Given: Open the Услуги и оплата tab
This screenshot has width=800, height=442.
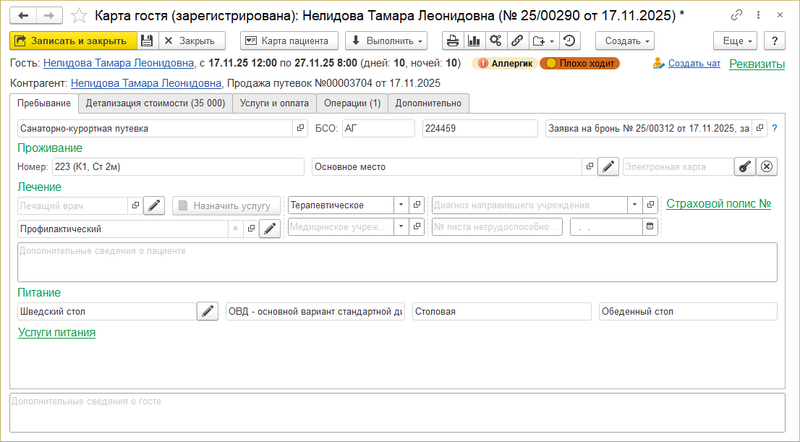Looking at the screenshot, I should pyautogui.click(x=274, y=103).
